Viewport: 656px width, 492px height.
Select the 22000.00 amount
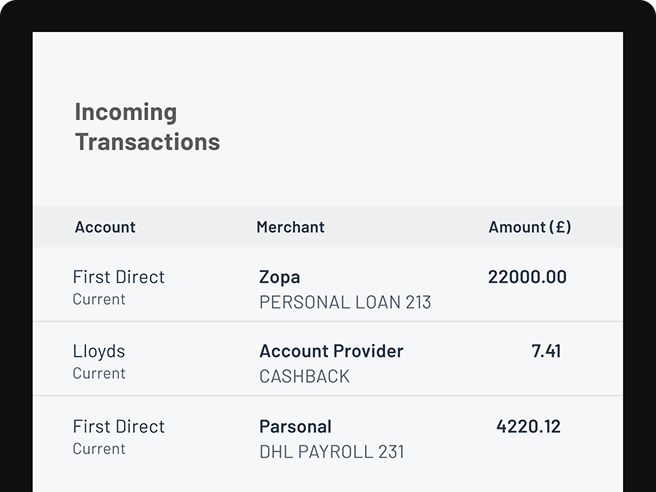(527, 277)
